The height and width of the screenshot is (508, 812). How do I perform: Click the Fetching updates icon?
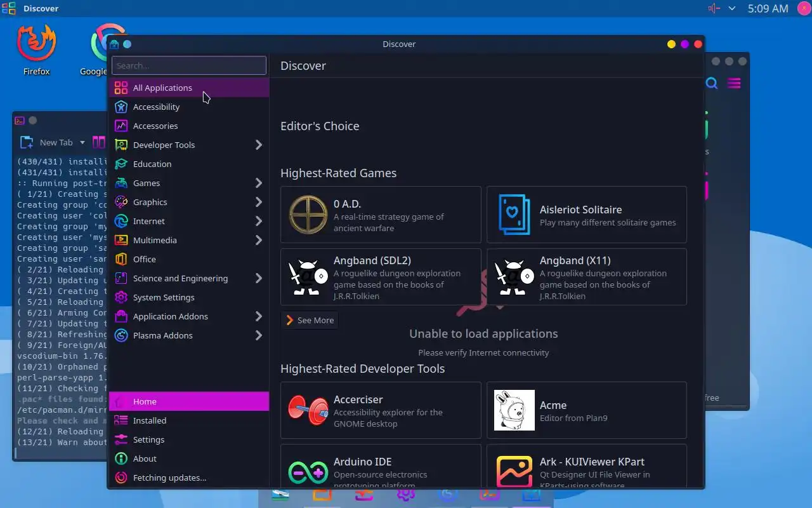click(x=121, y=478)
